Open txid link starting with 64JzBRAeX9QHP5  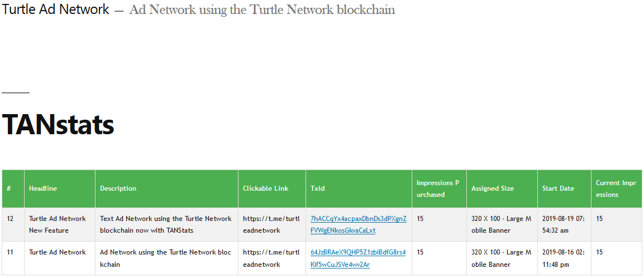click(358, 258)
